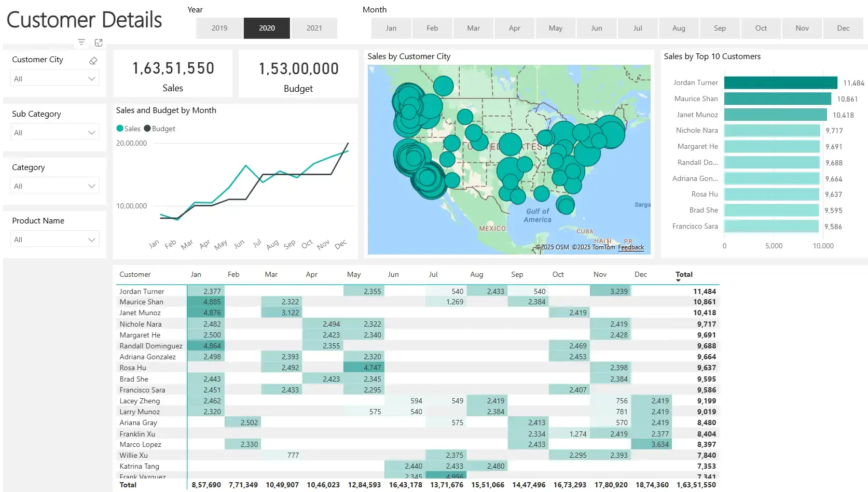
Task: Toggle the Jan month filter
Action: (x=391, y=28)
